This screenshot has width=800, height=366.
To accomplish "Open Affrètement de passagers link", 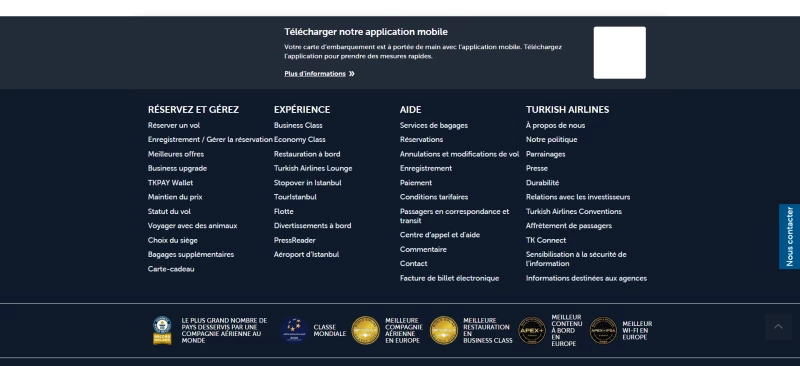I will pyautogui.click(x=569, y=226).
